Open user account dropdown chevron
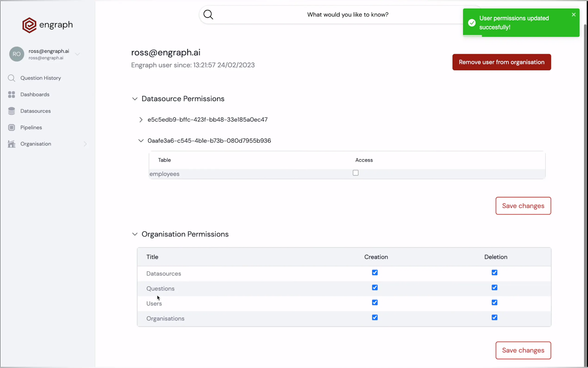 click(78, 54)
